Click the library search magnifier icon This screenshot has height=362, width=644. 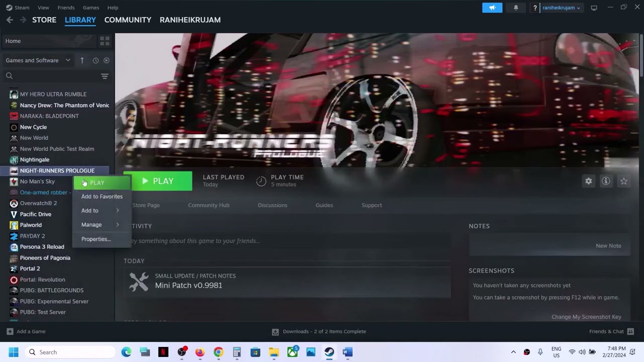coord(9,76)
